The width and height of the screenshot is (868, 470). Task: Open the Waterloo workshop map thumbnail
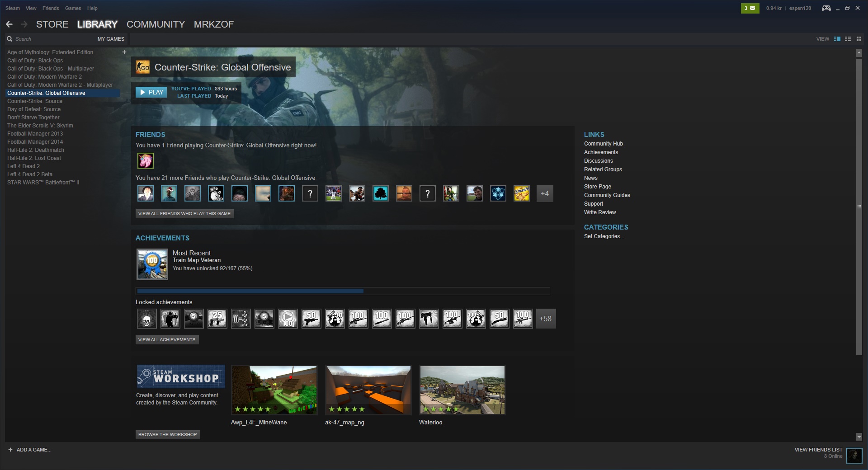coord(462,390)
